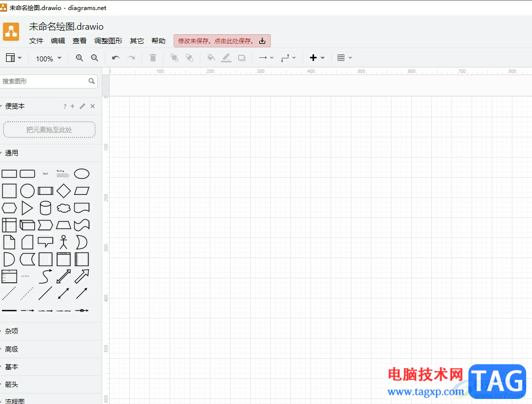Image resolution: width=532 pixels, height=404 pixels.
Task: Expand the 高级 shapes section
Action: click(x=11, y=349)
